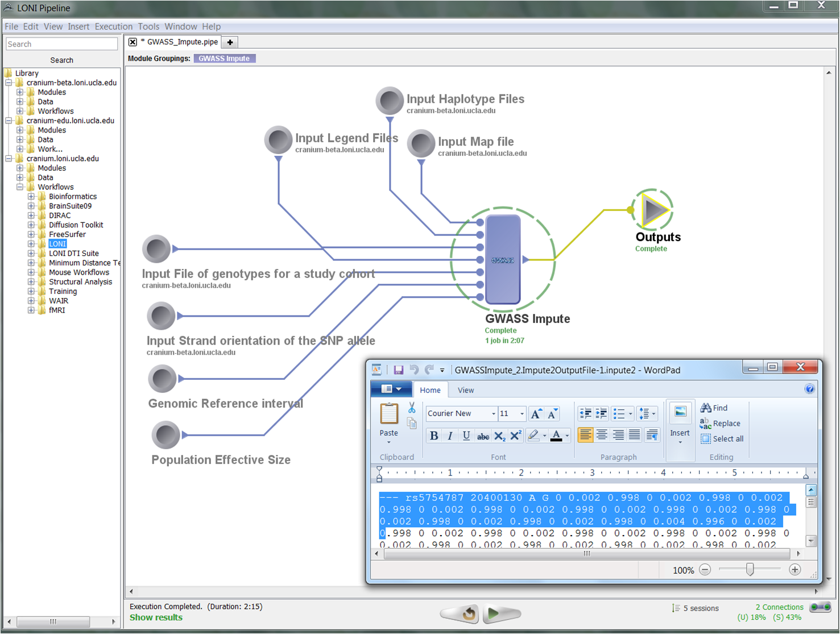Click Cut scissors icon in WordPad
Screen dimensions: 840x634
412,408
